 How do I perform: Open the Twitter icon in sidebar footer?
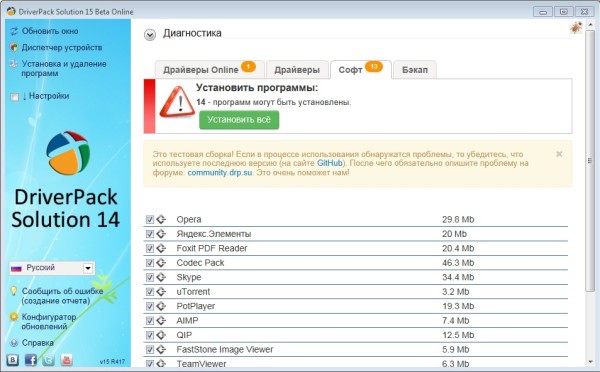pos(48,360)
